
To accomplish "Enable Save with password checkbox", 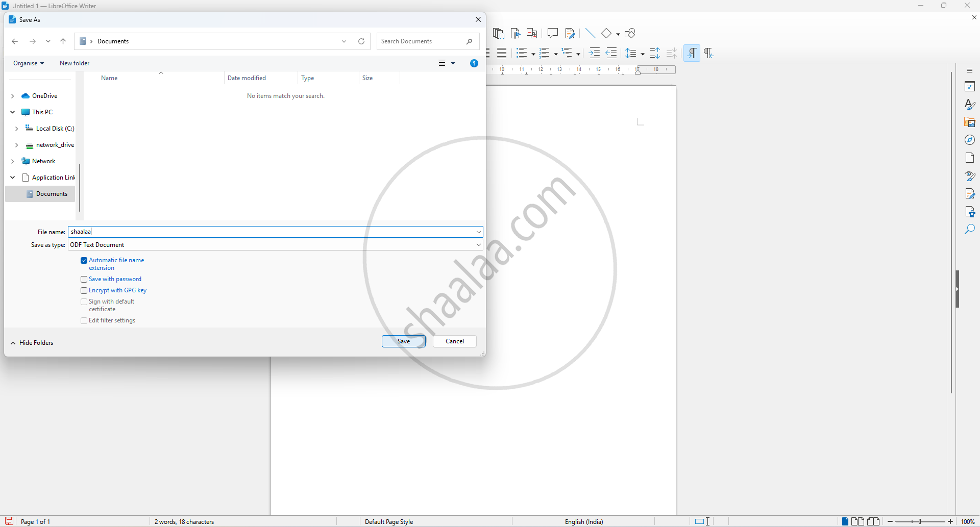I will tap(84, 280).
